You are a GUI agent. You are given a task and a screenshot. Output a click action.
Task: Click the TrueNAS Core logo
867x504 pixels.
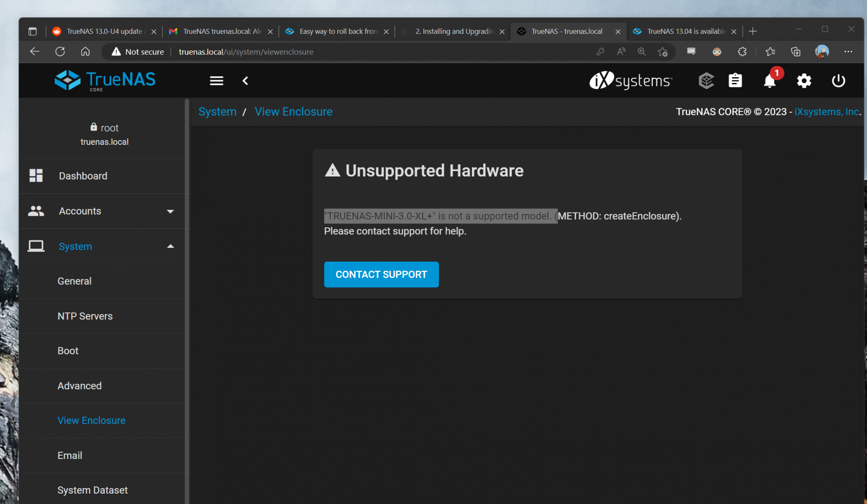[x=105, y=81]
